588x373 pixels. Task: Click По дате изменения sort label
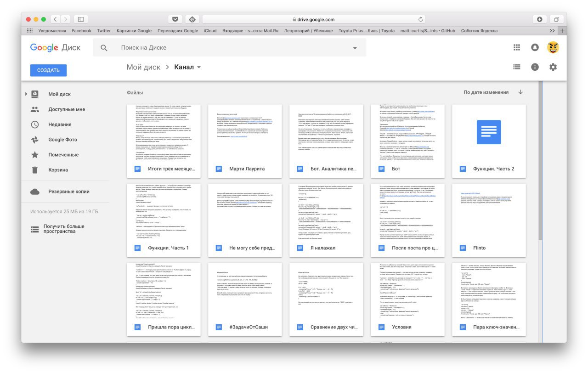coord(486,92)
